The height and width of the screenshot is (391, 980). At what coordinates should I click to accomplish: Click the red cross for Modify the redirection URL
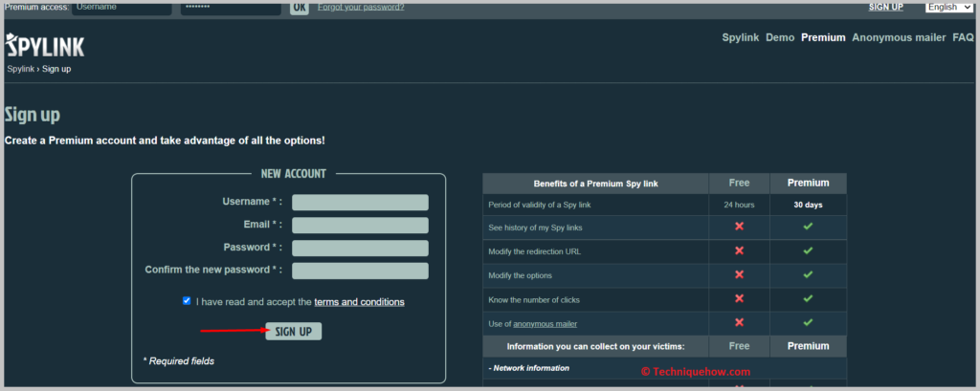click(x=740, y=250)
